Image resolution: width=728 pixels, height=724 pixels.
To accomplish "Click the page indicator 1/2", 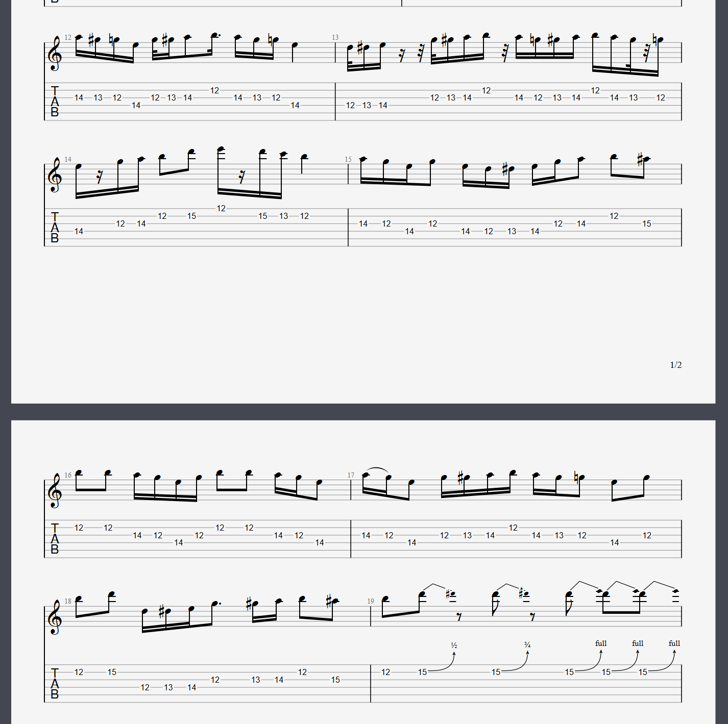I will tap(676, 365).
